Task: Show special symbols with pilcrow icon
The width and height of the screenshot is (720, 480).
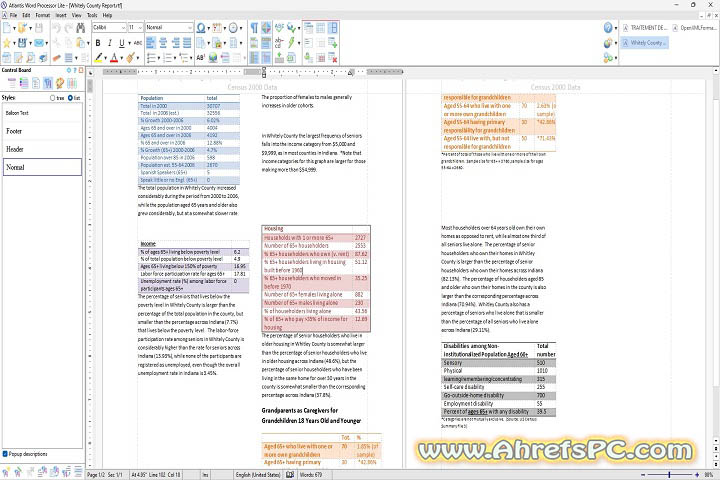Action: coord(254,28)
